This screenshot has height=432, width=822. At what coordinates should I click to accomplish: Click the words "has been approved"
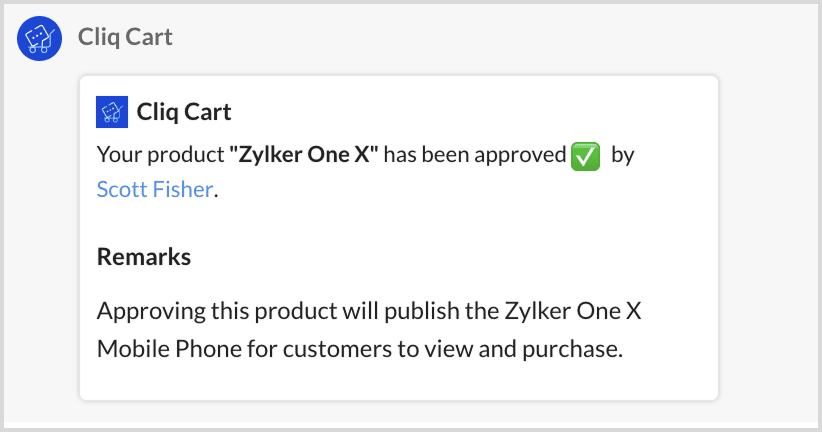point(475,156)
